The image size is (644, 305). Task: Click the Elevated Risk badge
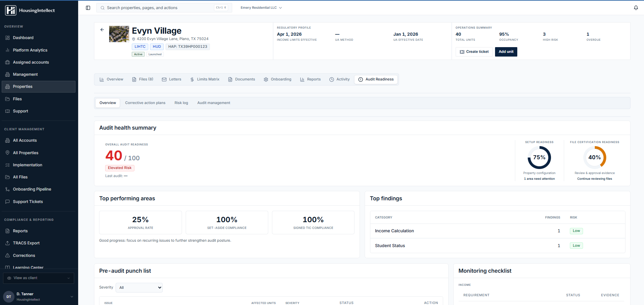click(x=120, y=168)
